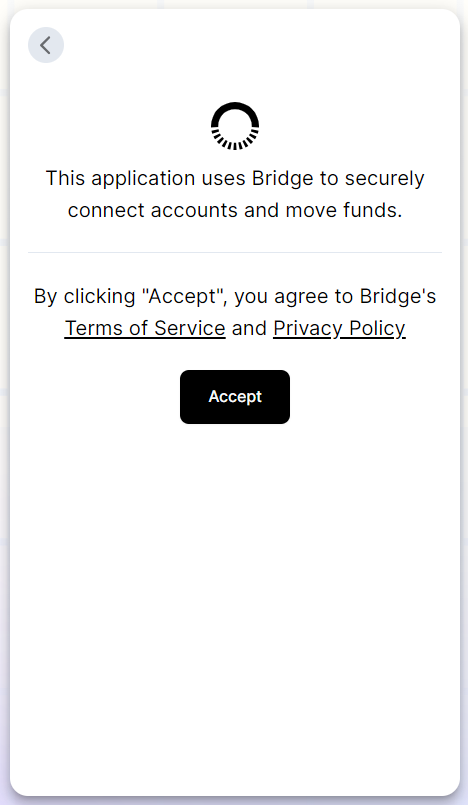
Task: Click the "This application uses Bridge" heading line
Action: tap(235, 178)
